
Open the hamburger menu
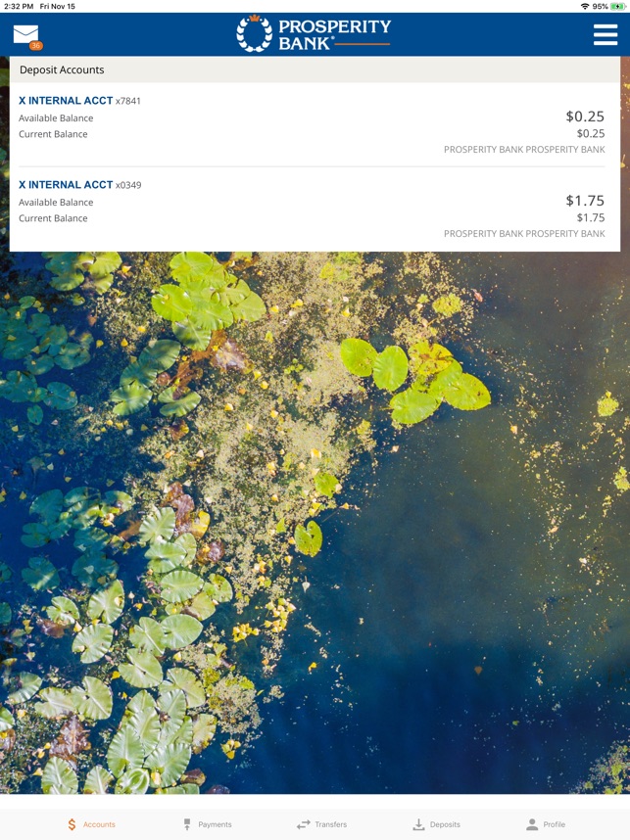pos(606,35)
